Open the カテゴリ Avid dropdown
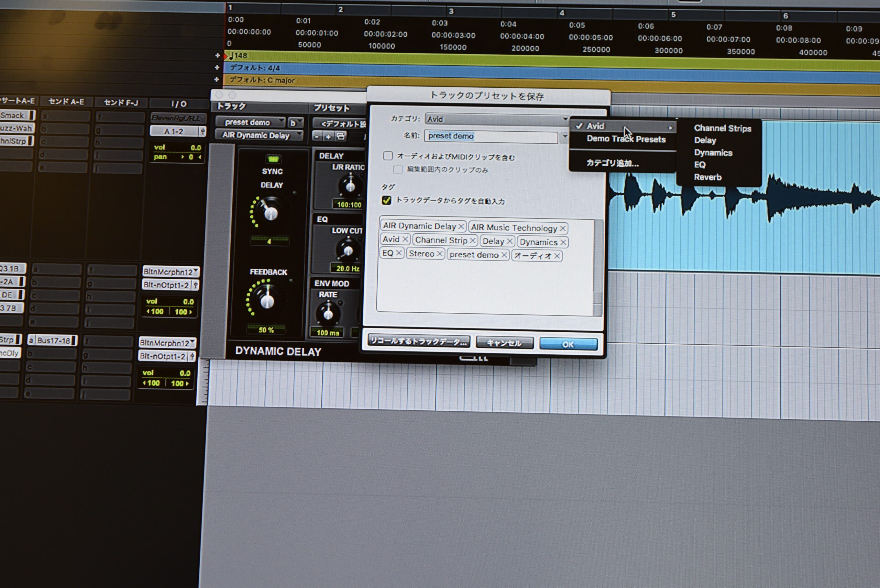Image resolution: width=880 pixels, height=588 pixels. (497, 119)
